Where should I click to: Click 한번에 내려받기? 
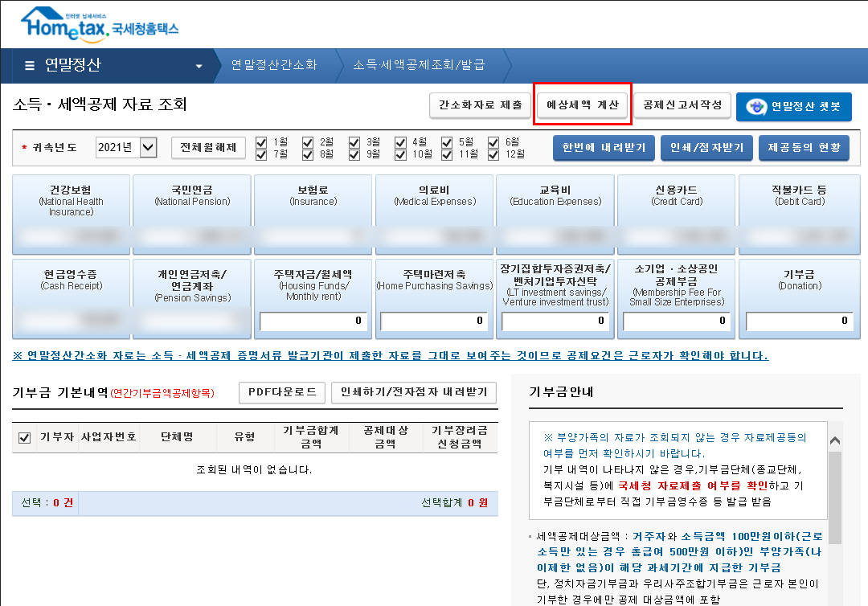coord(604,148)
